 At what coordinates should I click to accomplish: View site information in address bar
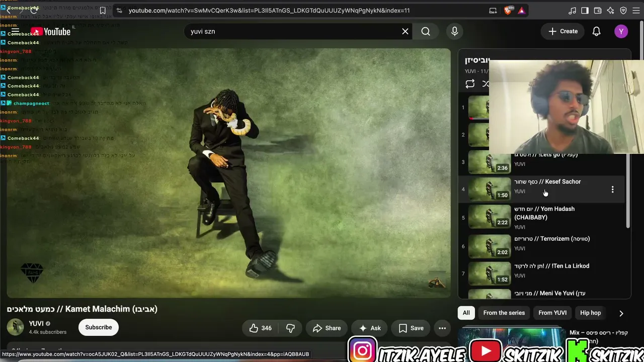tap(118, 11)
